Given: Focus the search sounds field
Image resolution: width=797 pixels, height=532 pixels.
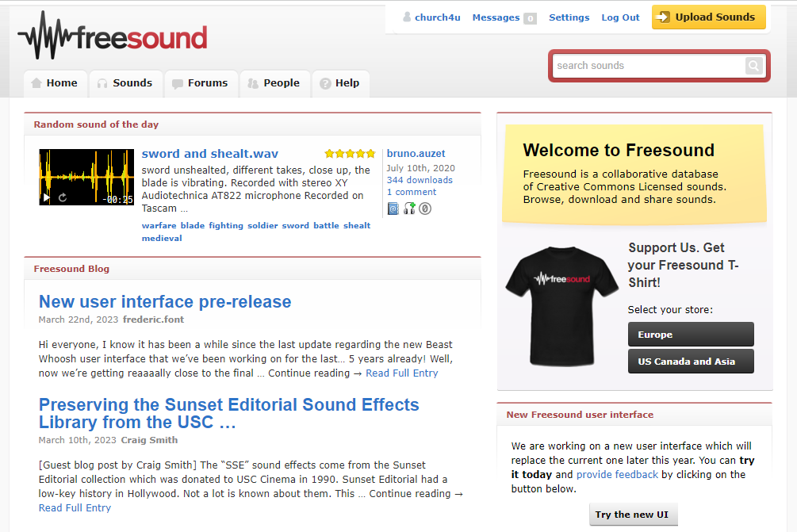Looking at the screenshot, I should click(649, 66).
